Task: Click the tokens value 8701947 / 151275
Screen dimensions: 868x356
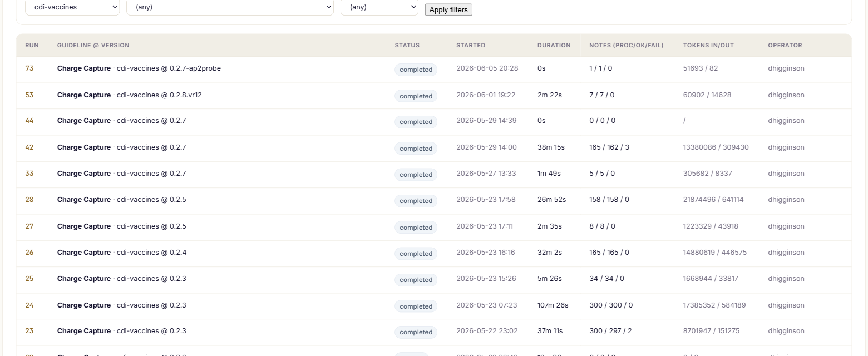Action: pos(712,331)
